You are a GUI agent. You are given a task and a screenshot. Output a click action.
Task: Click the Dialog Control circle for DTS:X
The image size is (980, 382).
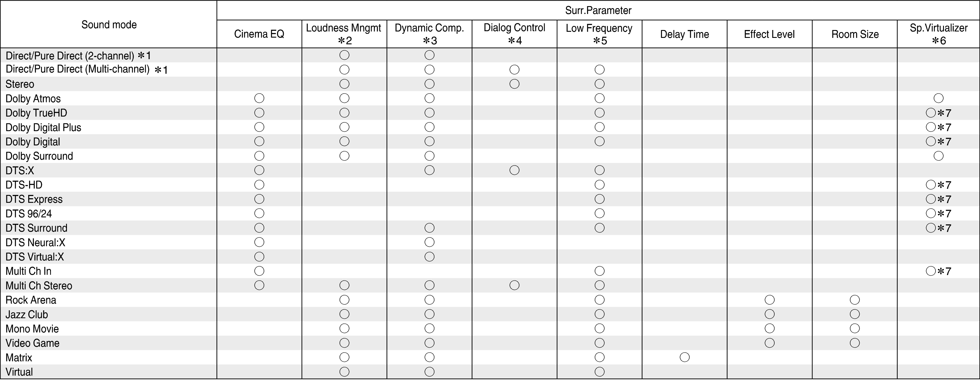(514, 170)
